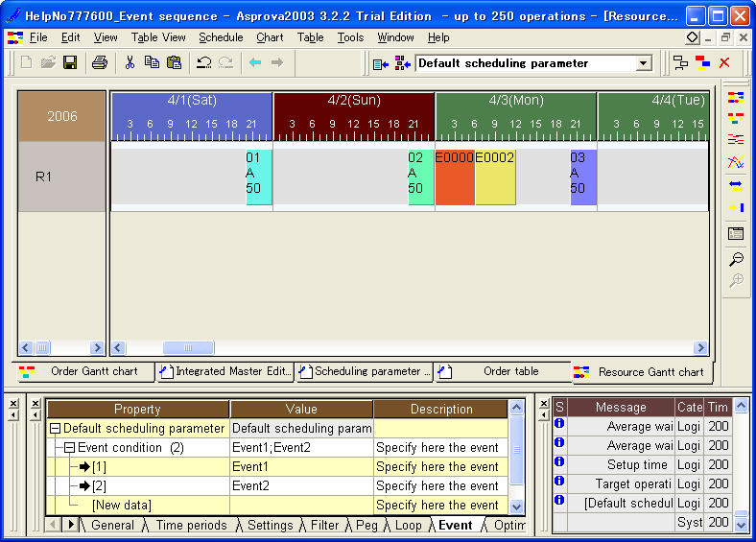Close the property panel with small X
The height and width of the screenshot is (542, 756).
pyautogui.click(x=35, y=403)
